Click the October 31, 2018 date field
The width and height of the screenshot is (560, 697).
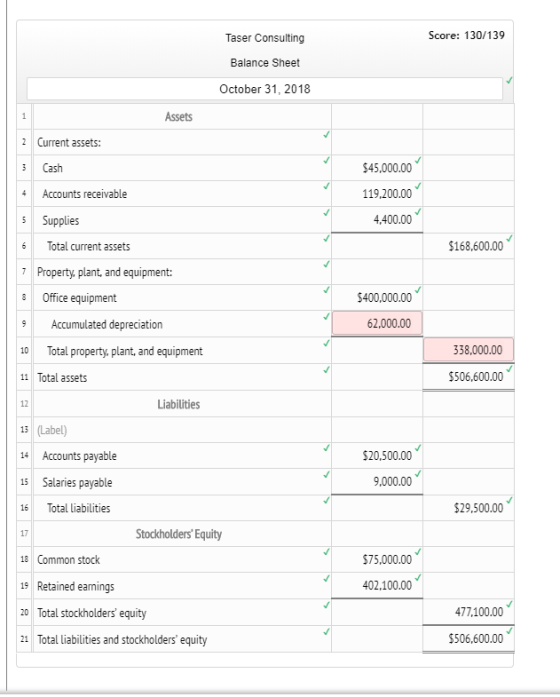(264, 89)
